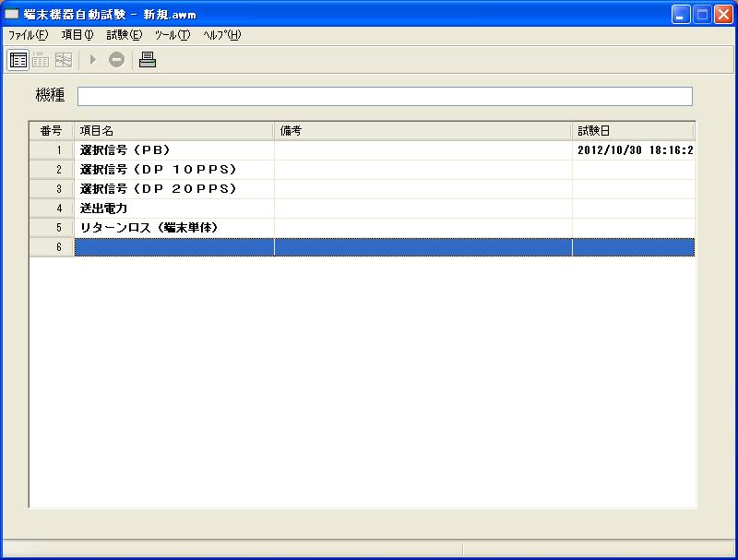Click the application icon in title bar
Image resolution: width=738 pixels, height=560 pixels.
(12, 14)
